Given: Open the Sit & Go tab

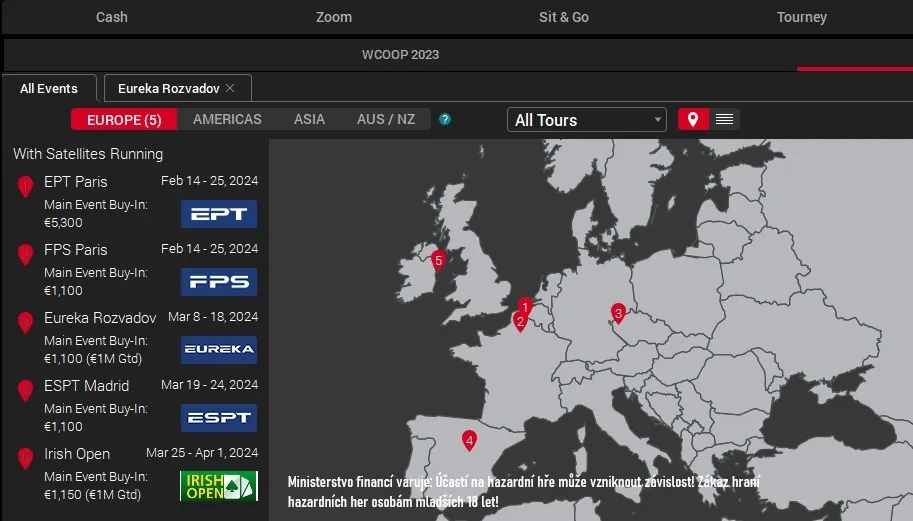Looking at the screenshot, I should (x=564, y=17).
